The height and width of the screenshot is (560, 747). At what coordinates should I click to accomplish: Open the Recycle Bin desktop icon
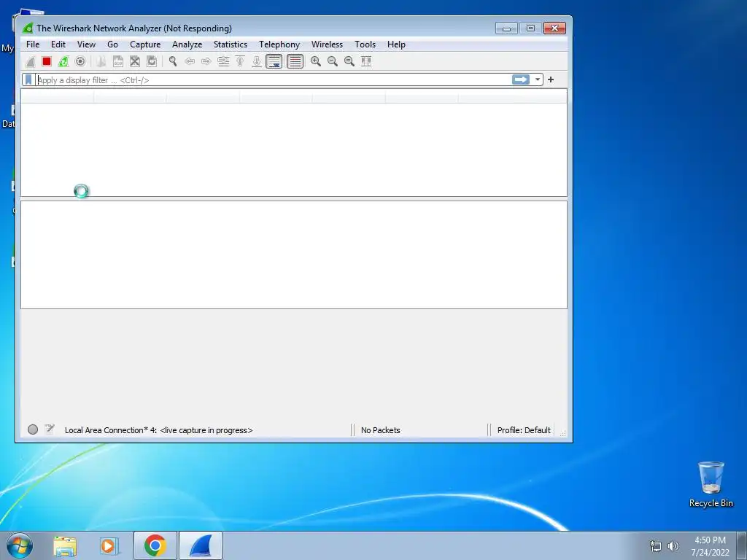pos(711,484)
